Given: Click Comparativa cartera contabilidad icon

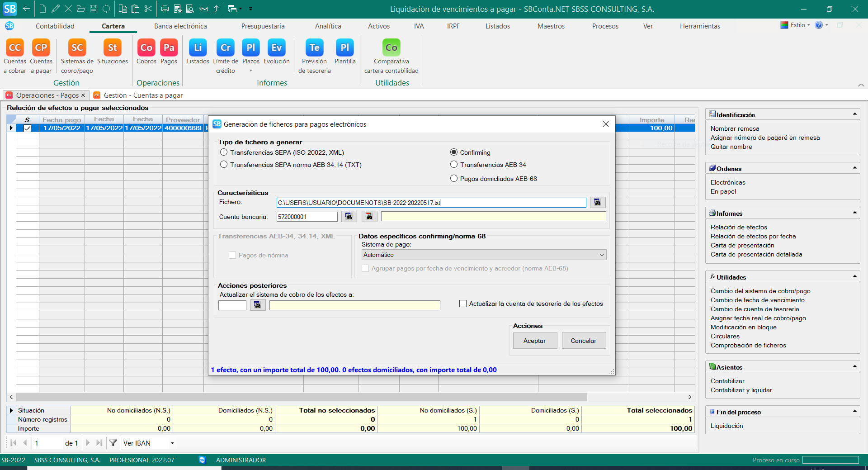Looking at the screenshot, I should point(391,48).
